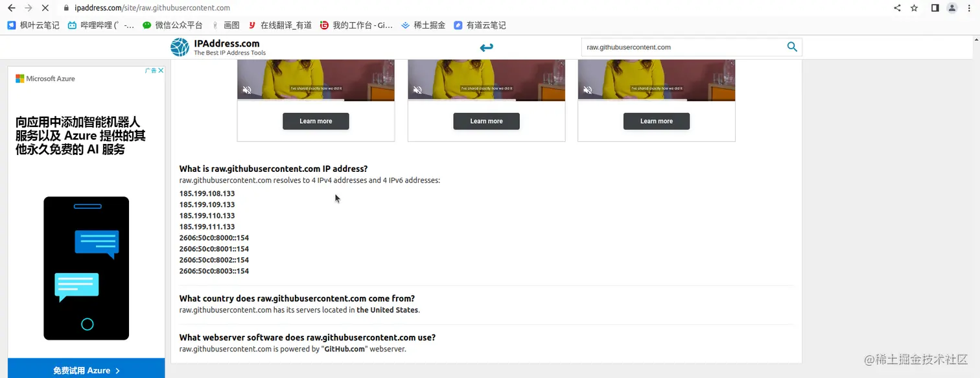Close the Azure ad with X
The width and height of the screenshot is (980, 378).
pos(161,70)
